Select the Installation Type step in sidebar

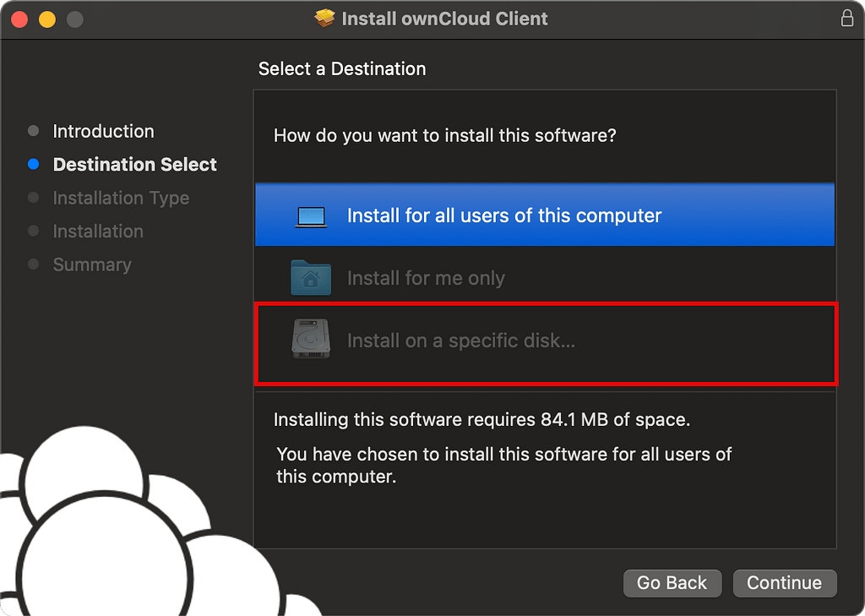(x=121, y=198)
